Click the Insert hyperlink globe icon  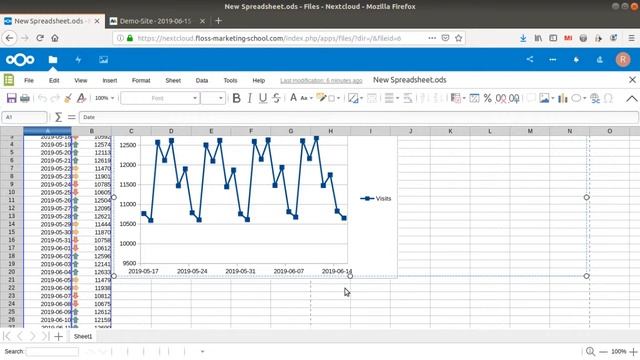(x=595, y=98)
